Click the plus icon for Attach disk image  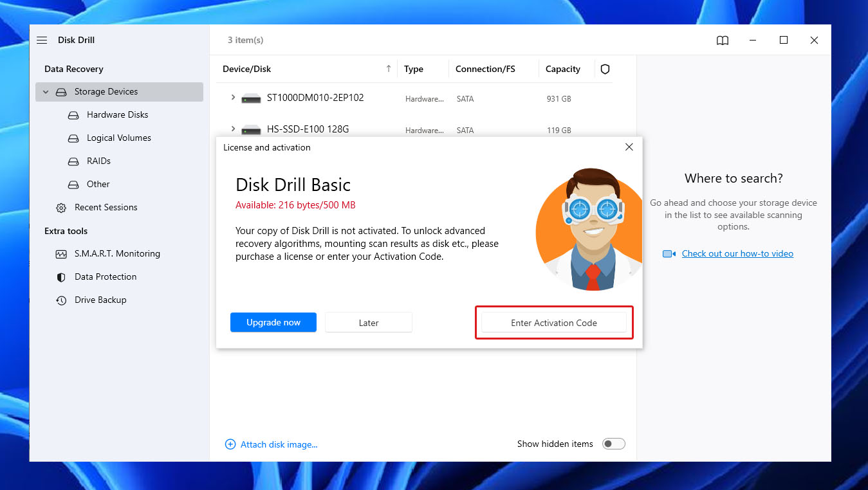tap(230, 444)
